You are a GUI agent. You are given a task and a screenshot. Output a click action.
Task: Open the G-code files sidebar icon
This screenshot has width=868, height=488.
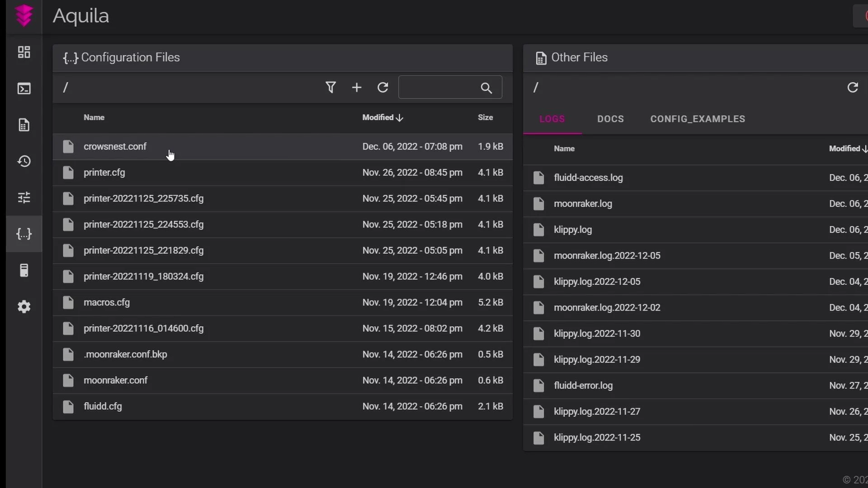pos(24,125)
